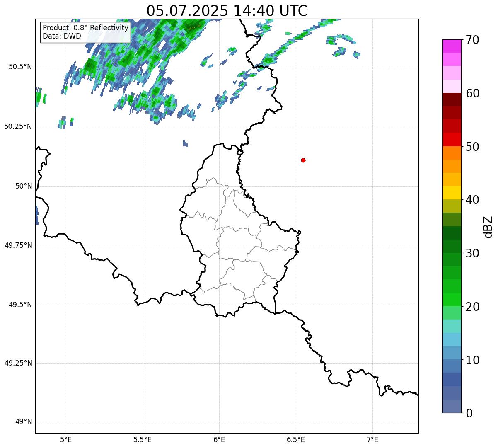Click the bright red colorbar segment at 50

452,139
